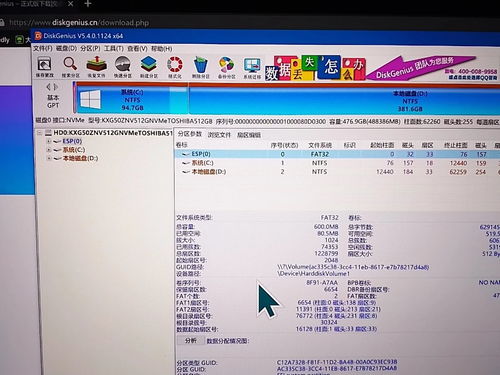Switch to the 扇区编辑 tab
Screen dimensions: 500x375
pos(249,135)
